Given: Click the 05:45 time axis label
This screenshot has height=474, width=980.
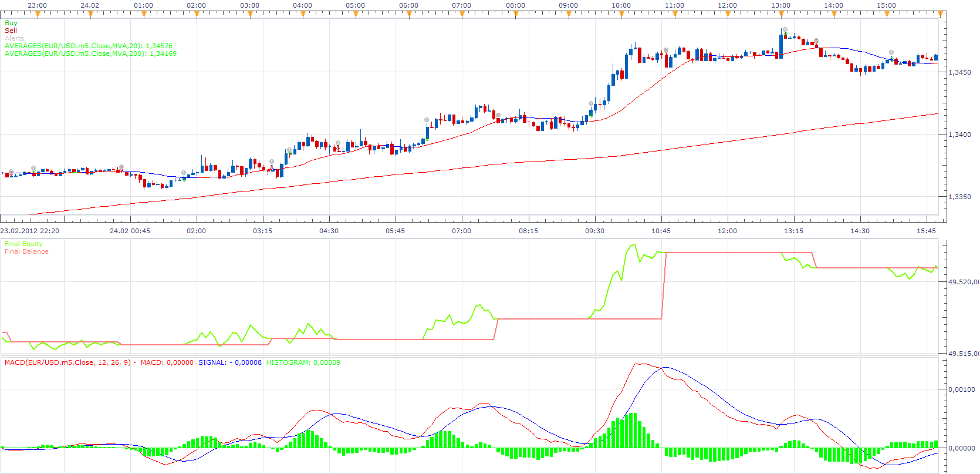Looking at the screenshot, I should [x=395, y=231].
